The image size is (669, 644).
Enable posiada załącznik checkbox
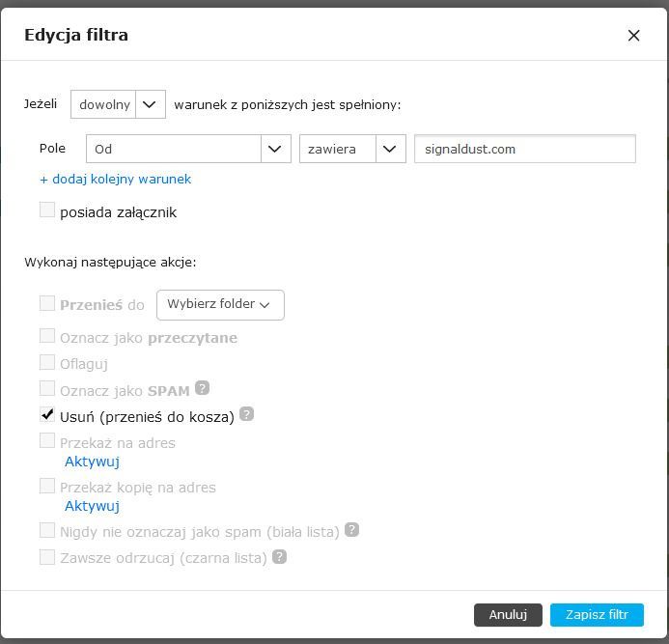coord(47,210)
